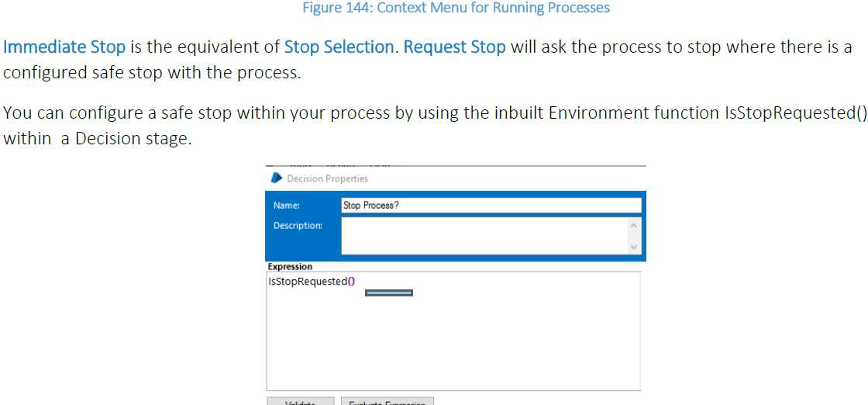The width and height of the screenshot is (868, 405).
Task: Click the Name field containing Stop Process?
Action: pos(491,206)
